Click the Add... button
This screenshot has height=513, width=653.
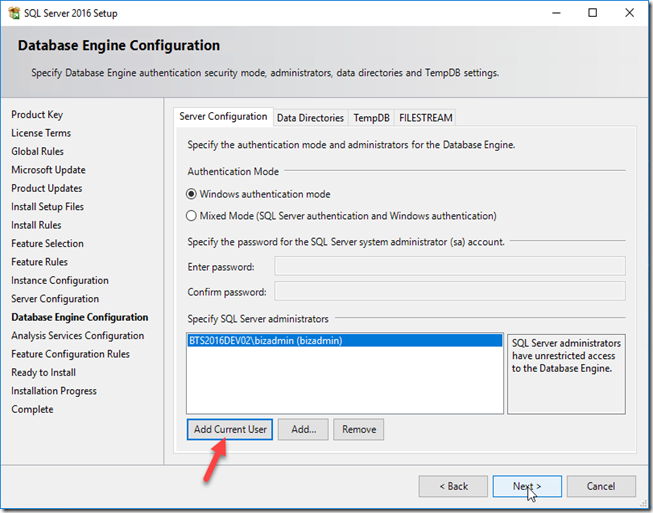coord(304,429)
